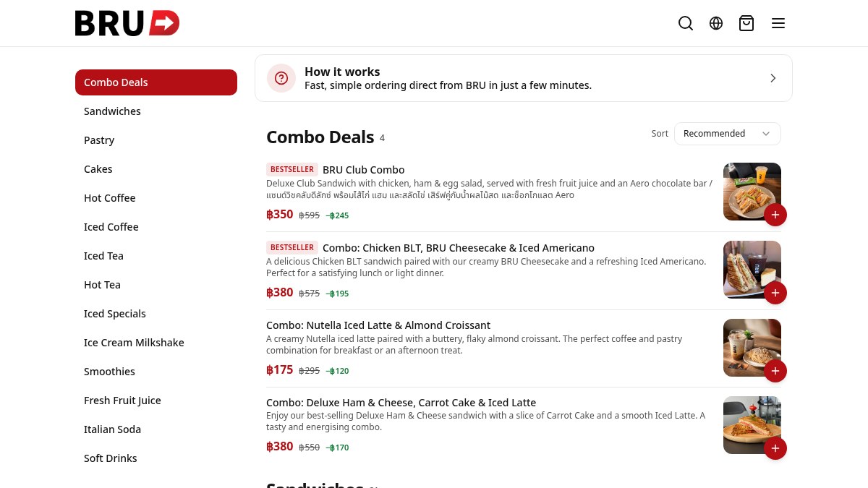Go to Ice Cream Milkshake category

click(156, 343)
